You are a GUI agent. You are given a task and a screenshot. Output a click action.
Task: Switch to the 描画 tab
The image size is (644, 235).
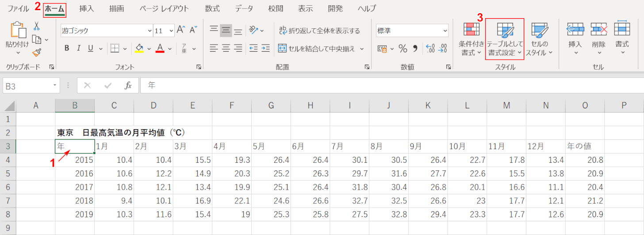coord(117,8)
